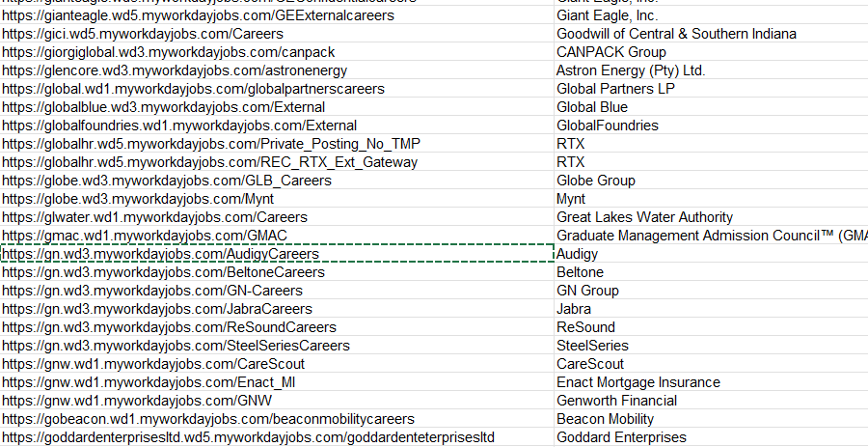This screenshot has height=447, width=868.
Task: Click the Great Lakes Water Authority cell
Action: tap(711, 217)
